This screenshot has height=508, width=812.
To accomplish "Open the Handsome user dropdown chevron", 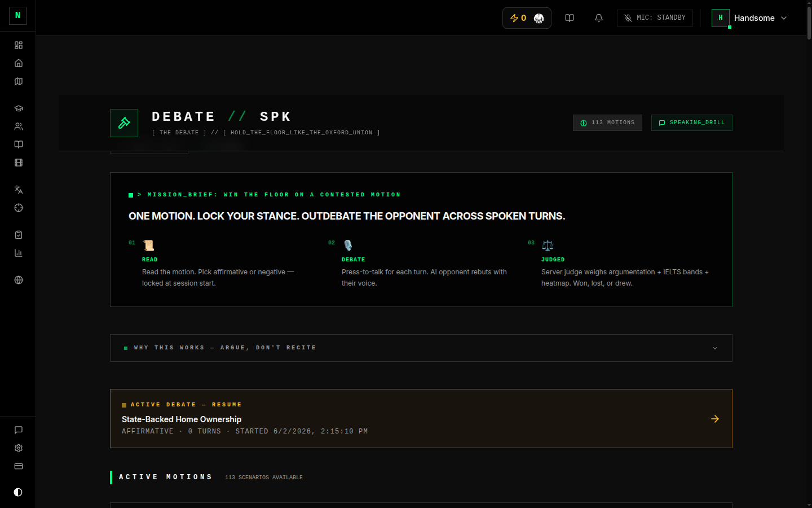I will click(x=784, y=18).
